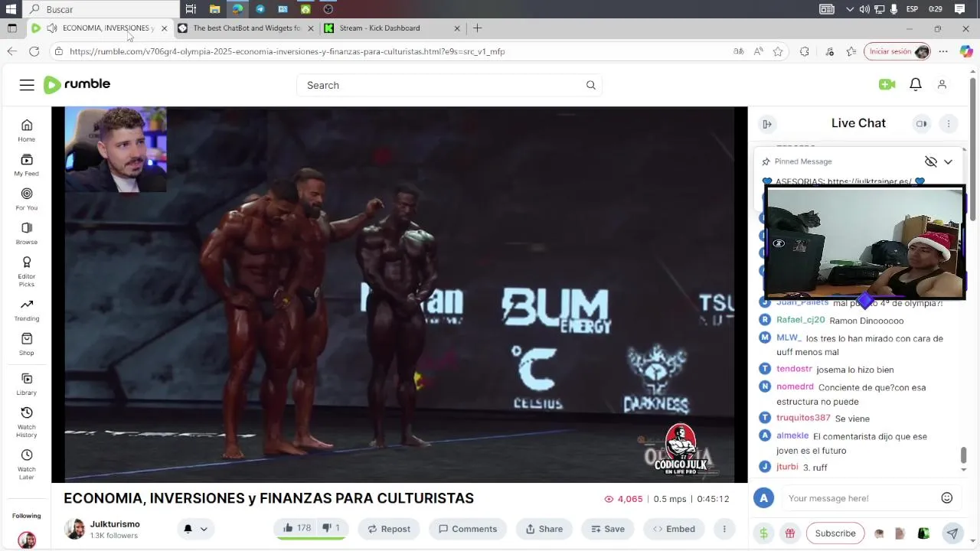Click the Embed button

674,529
